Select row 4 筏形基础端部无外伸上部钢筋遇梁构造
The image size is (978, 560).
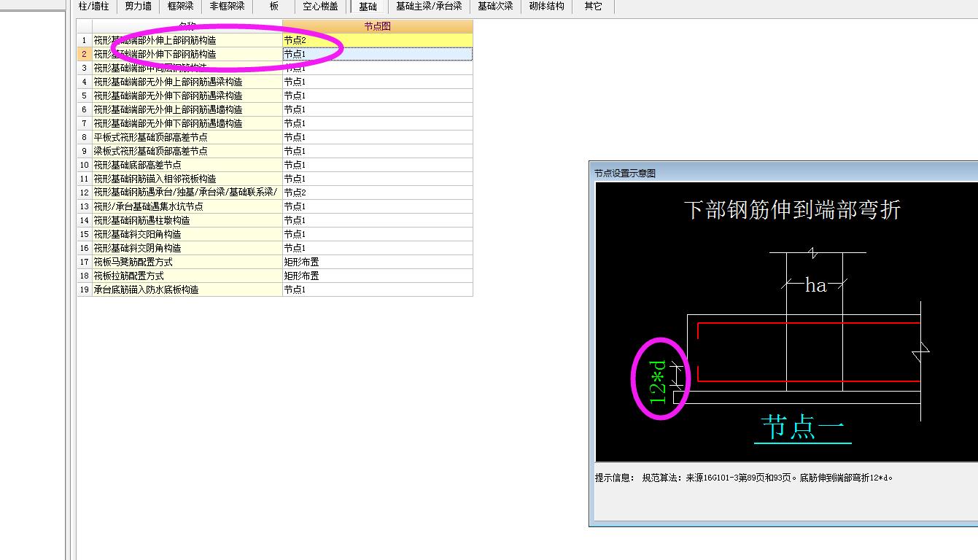coord(187,82)
